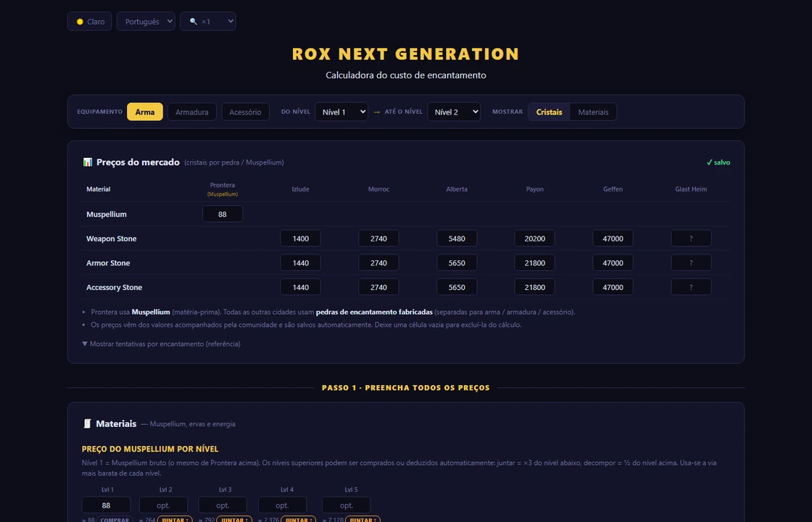Image resolution: width=812 pixels, height=522 pixels.
Task: Edit Weapon Stone price for Geffen
Action: tap(613, 239)
